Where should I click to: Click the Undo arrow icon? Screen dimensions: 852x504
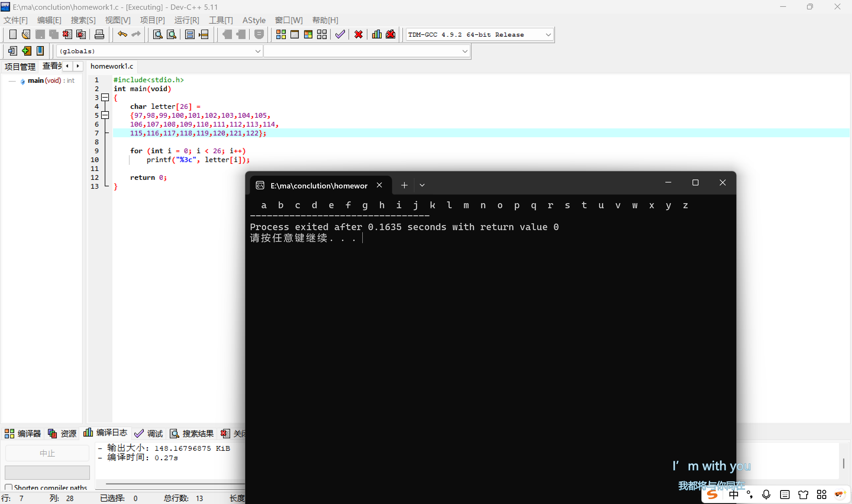(122, 34)
